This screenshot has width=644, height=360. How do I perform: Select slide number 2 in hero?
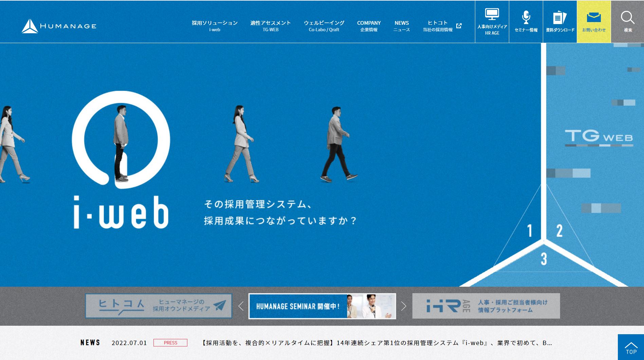coord(559,231)
